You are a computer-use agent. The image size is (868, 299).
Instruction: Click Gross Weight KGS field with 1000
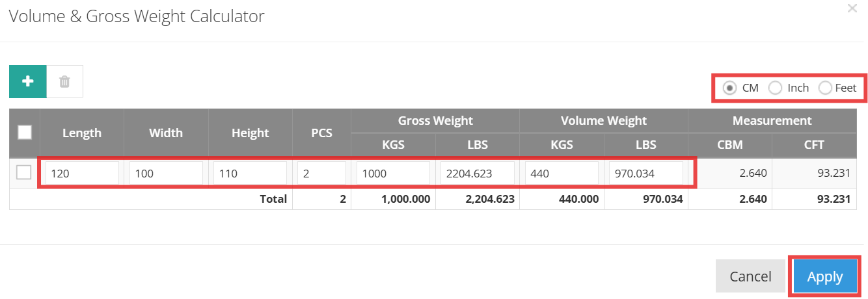[x=393, y=174]
